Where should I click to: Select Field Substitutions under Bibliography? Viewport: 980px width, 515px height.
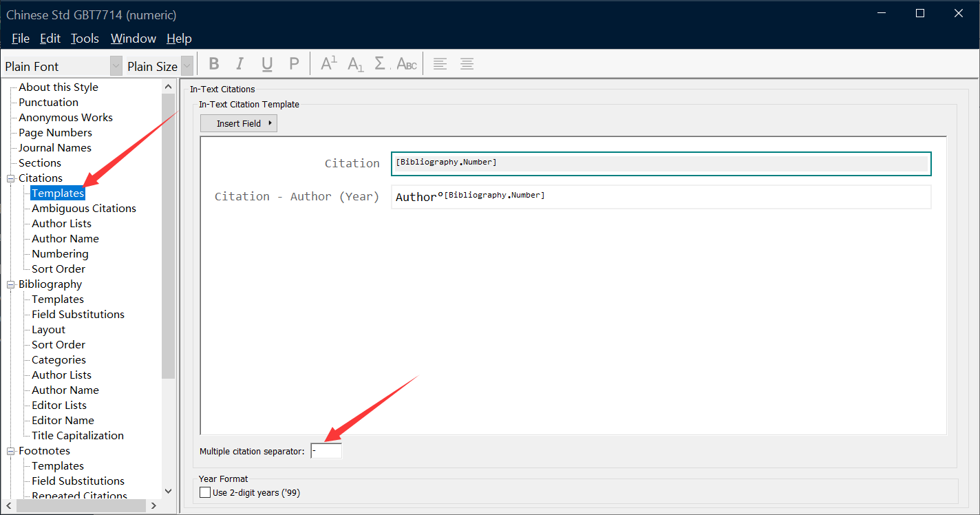[78, 315]
